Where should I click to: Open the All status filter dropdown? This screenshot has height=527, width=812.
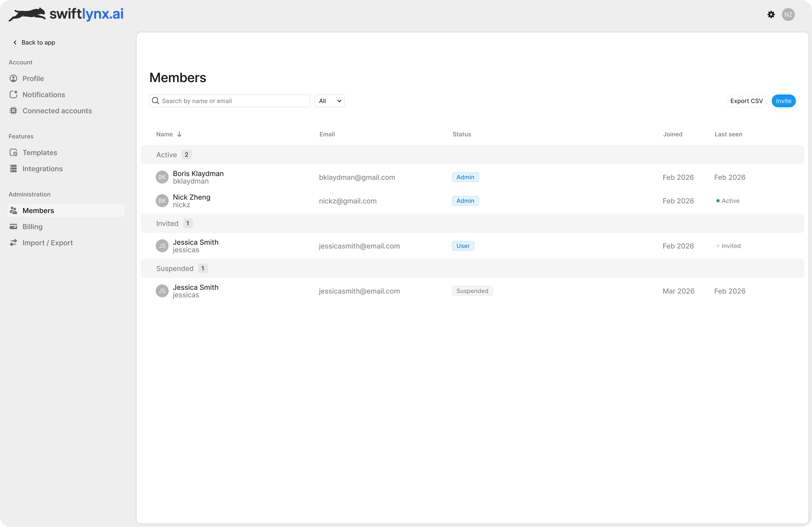(x=329, y=101)
